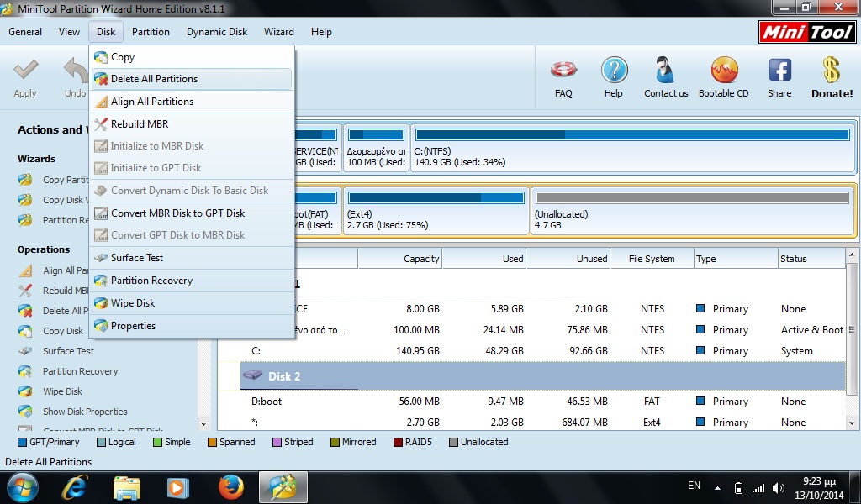Open the Windows Start button
Viewport: 861px width, 504px height.
pyautogui.click(x=23, y=487)
